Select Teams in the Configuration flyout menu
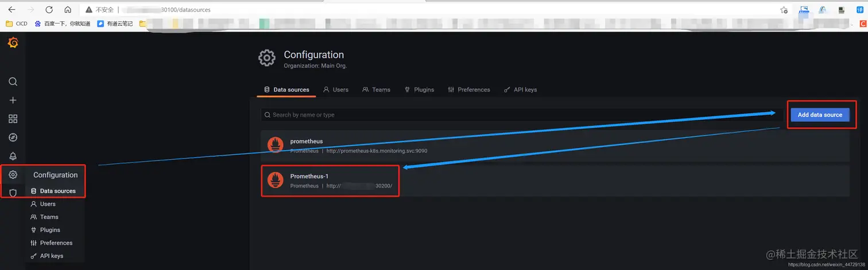The height and width of the screenshot is (270, 868). click(x=44, y=217)
